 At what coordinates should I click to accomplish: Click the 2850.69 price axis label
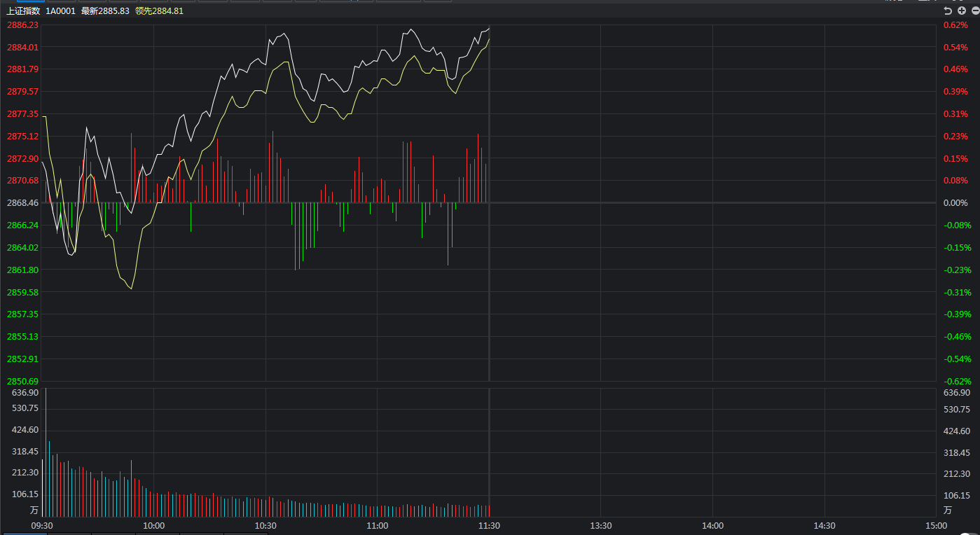tap(22, 381)
